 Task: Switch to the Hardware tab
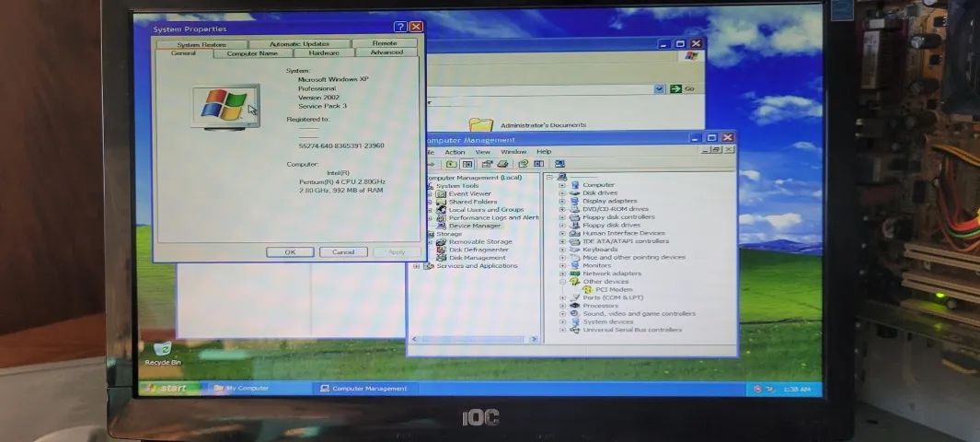click(x=324, y=53)
